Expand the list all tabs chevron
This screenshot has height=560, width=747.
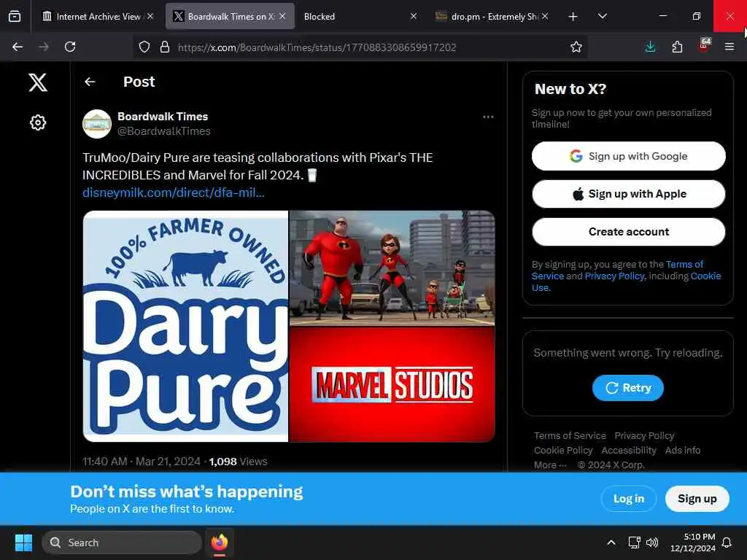602,16
